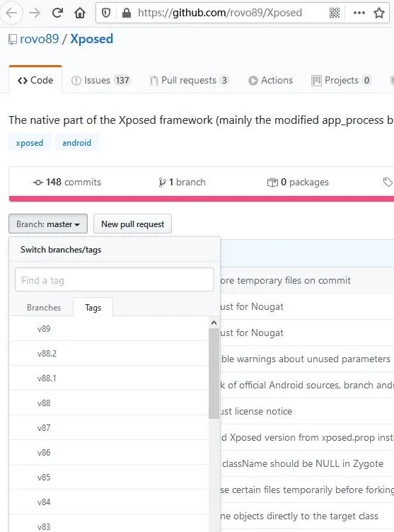Open page actions three-dots menu
Screen dimensions: 394x532
(x=359, y=13)
